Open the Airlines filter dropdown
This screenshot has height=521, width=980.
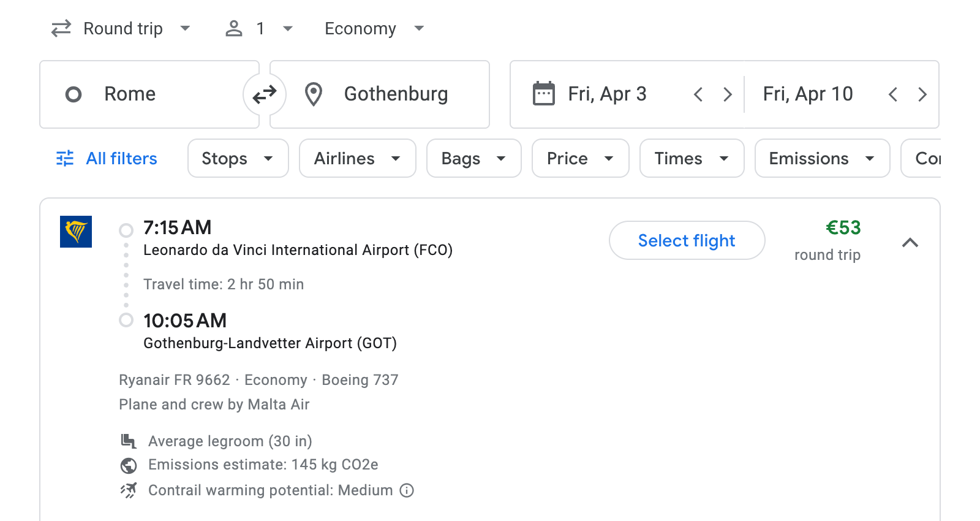click(357, 158)
